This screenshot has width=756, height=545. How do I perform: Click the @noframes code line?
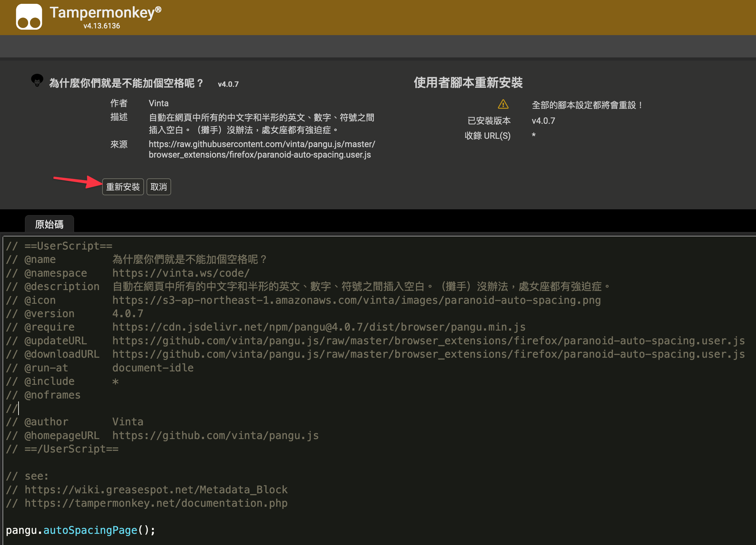(x=43, y=395)
